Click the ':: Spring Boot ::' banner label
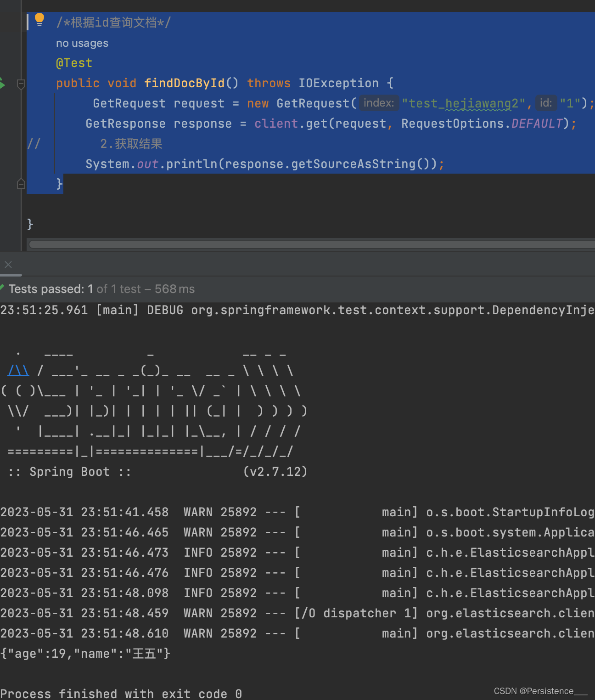 pos(69,472)
